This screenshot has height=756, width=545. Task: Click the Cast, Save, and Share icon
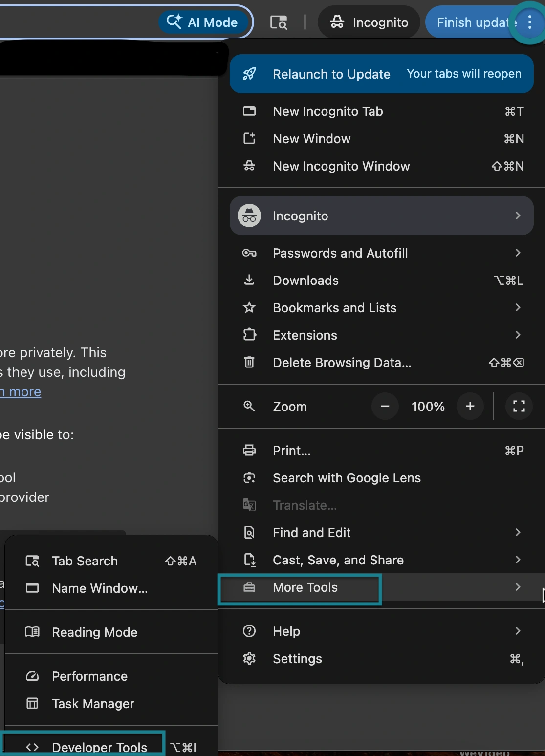click(249, 560)
